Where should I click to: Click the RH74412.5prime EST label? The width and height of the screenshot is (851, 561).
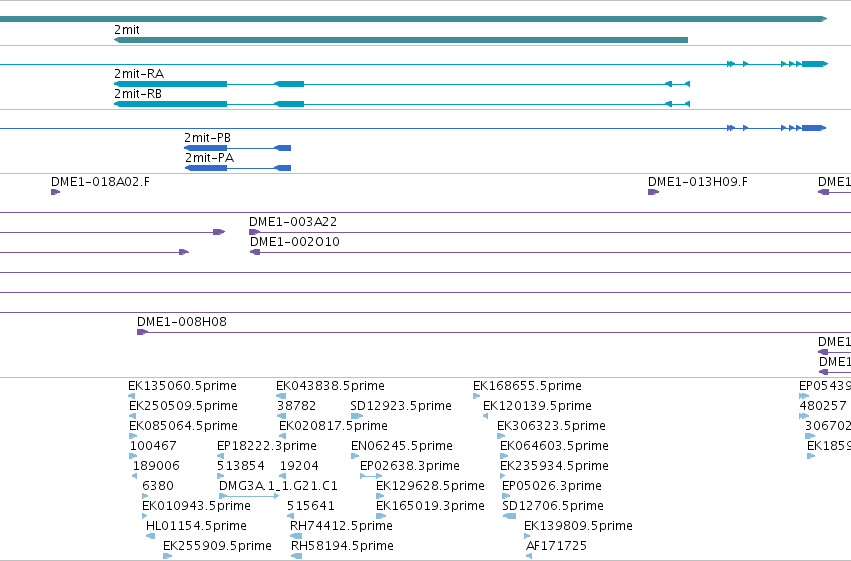(x=341, y=526)
